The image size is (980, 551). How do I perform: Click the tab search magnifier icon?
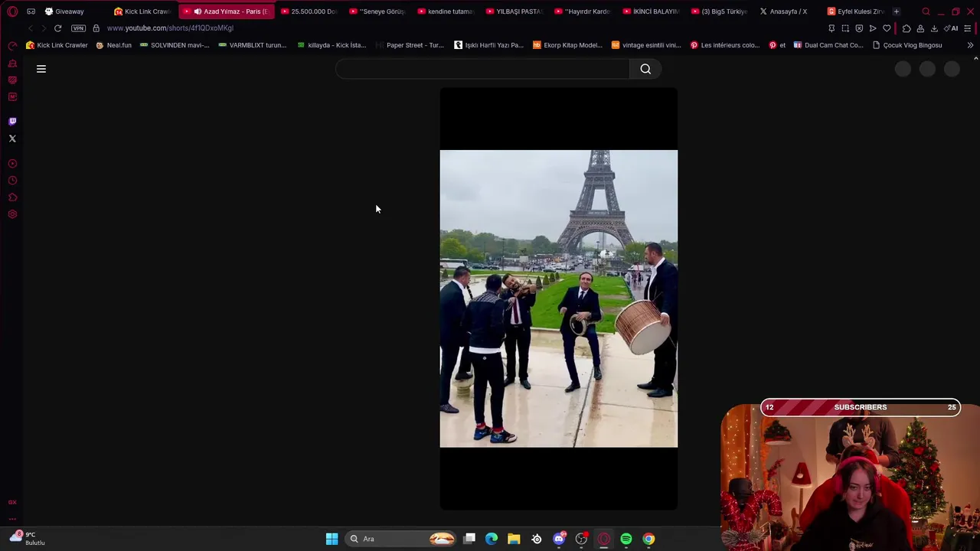(926, 11)
